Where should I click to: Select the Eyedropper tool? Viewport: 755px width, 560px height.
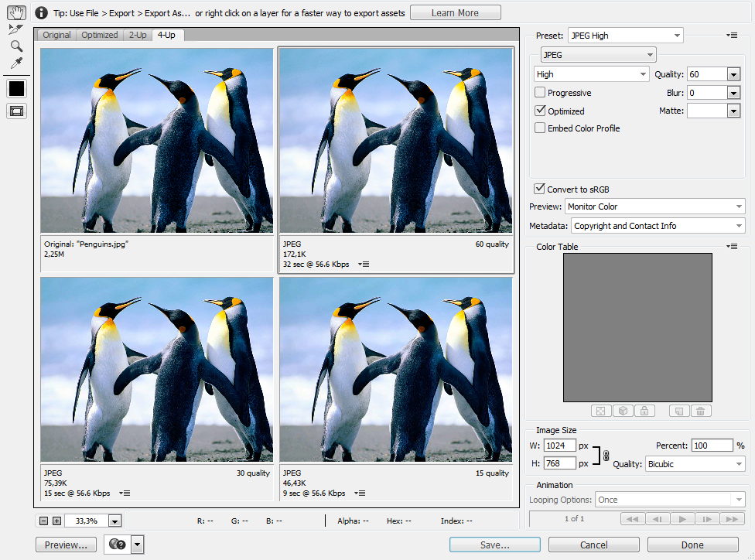pos(15,62)
